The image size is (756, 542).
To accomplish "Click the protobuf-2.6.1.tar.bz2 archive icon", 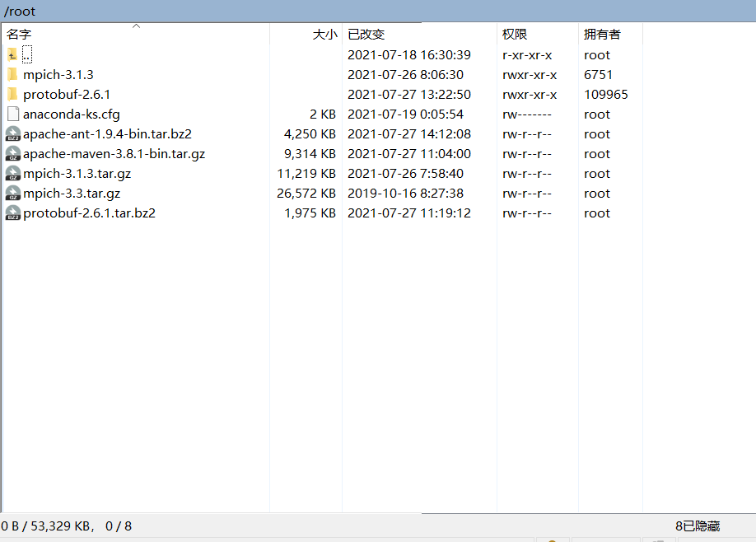I will (13, 213).
